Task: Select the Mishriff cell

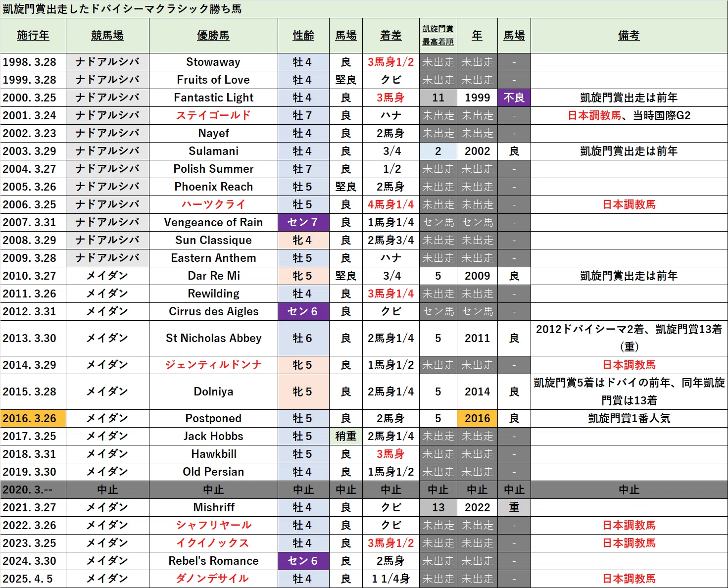Action: point(213,507)
